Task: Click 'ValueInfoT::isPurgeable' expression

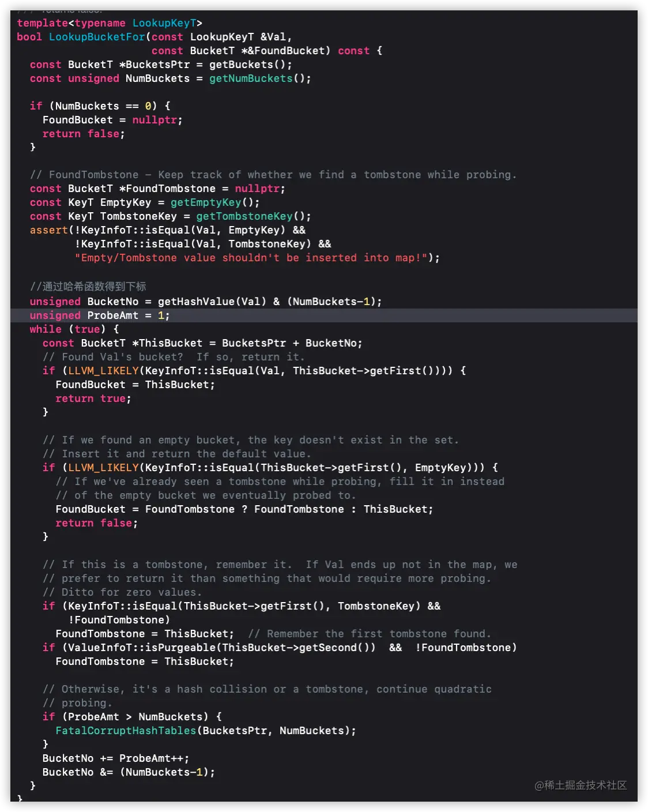Action: pyautogui.click(x=142, y=648)
